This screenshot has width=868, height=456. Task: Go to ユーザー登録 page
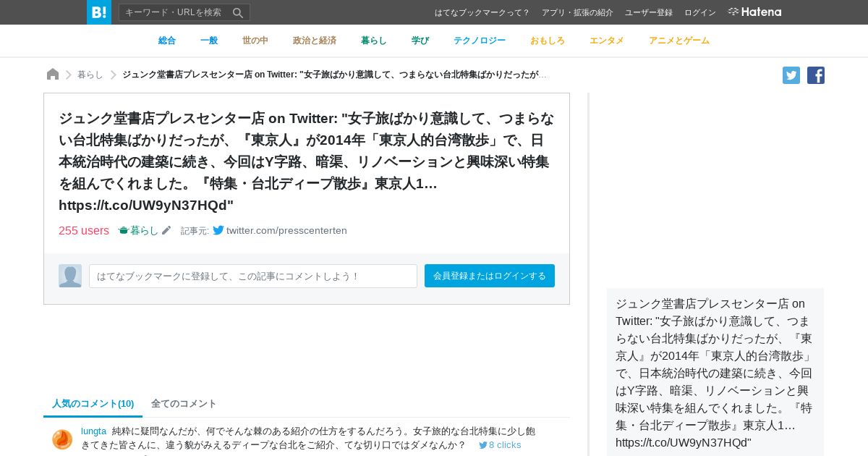click(649, 12)
